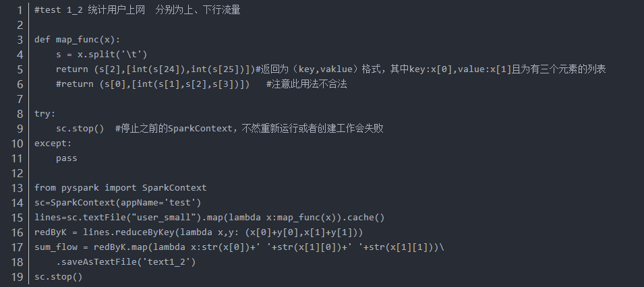Click the sum_flow variable name
This screenshot has height=287, width=644.
[56, 247]
